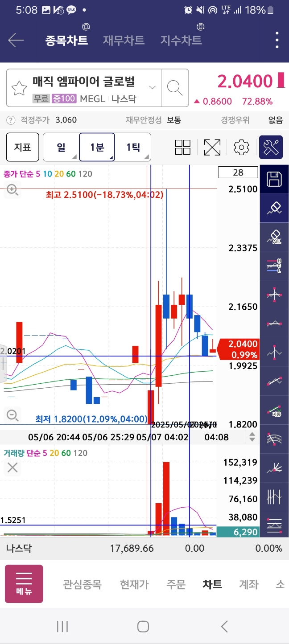Zoom in the price chart
The image size is (289, 644).
(x=12, y=190)
